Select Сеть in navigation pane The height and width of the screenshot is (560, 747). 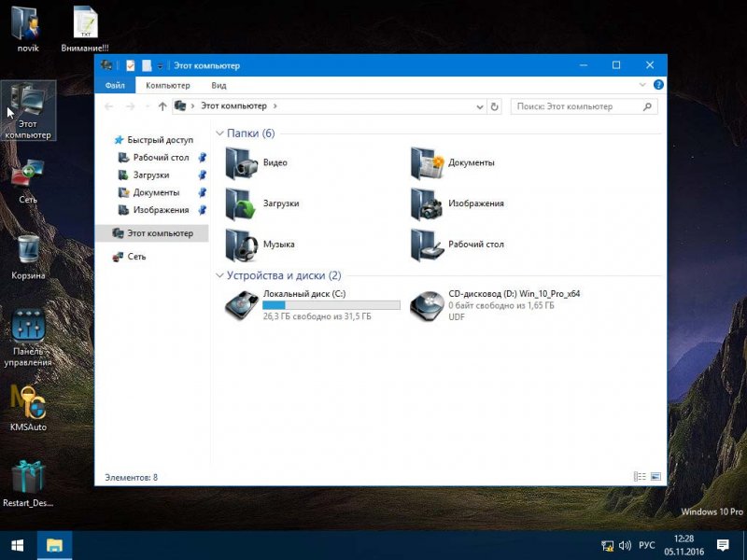(x=136, y=257)
